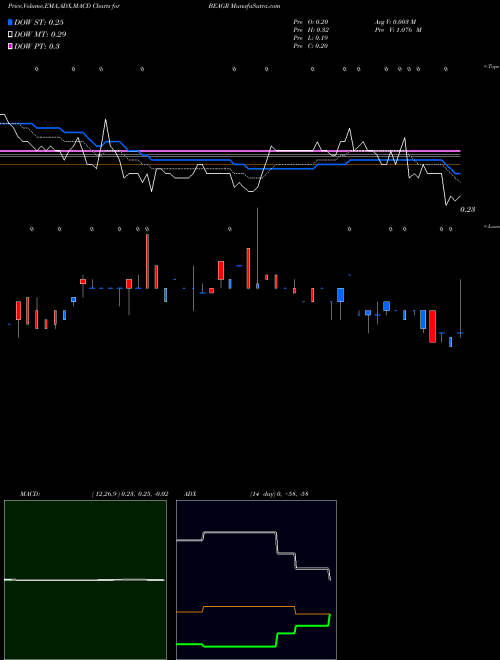Click the 'Avg V: 0.003 M' volume value
Viewport: 500px width, 660px height.
[395, 22]
